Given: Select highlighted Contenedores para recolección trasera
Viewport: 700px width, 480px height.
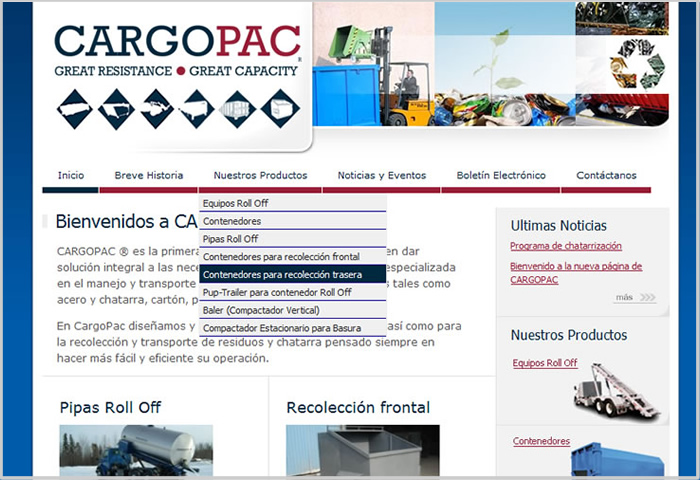Looking at the screenshot, I should (292, 274).
